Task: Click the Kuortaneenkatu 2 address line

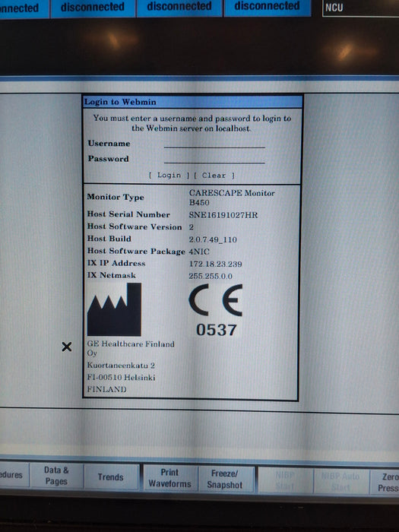Action: 121,366
